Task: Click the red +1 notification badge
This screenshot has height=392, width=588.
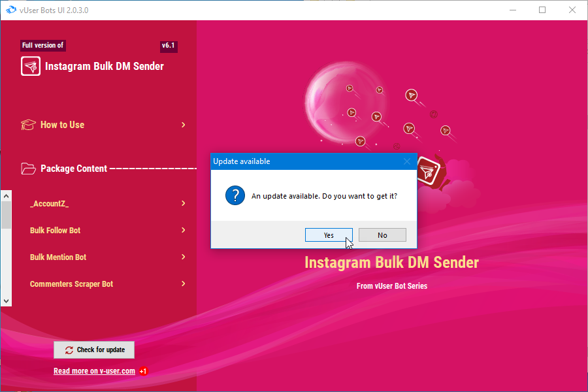Action: pos(143,371)
